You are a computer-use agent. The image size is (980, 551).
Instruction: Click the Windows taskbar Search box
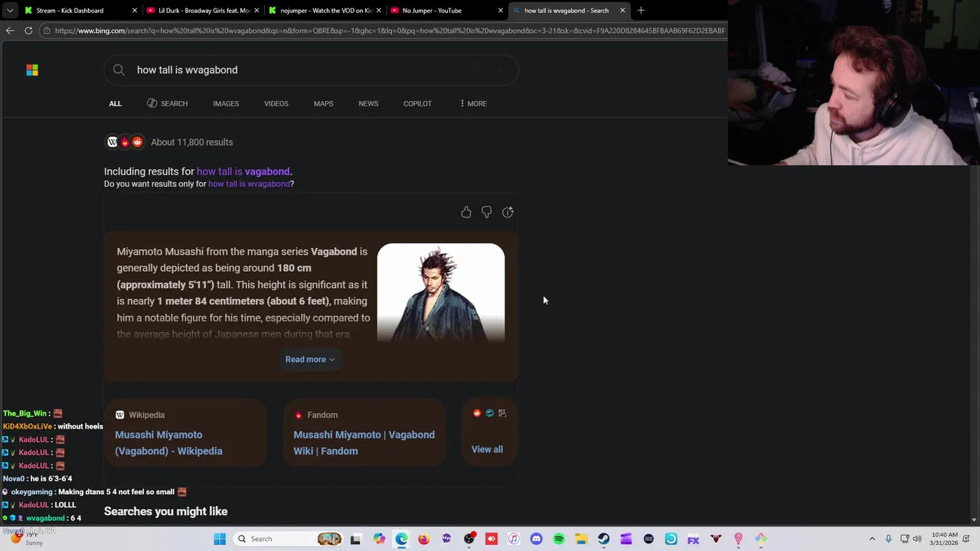click(288, 539)
